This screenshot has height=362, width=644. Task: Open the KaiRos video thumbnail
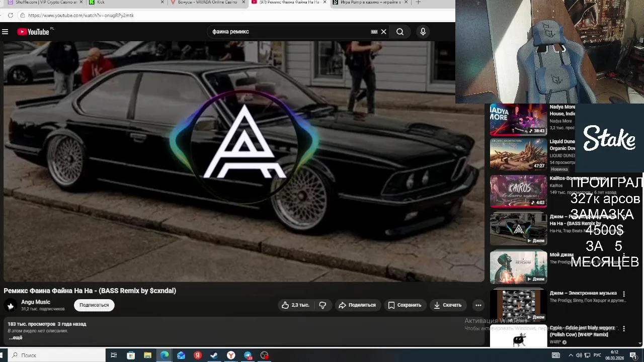coord(518,191)
